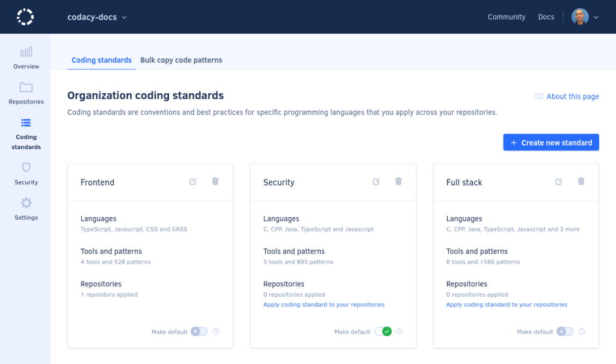Open the codacy-docs organization dropdown
616x364 pixels.
[x=97, y=17]
